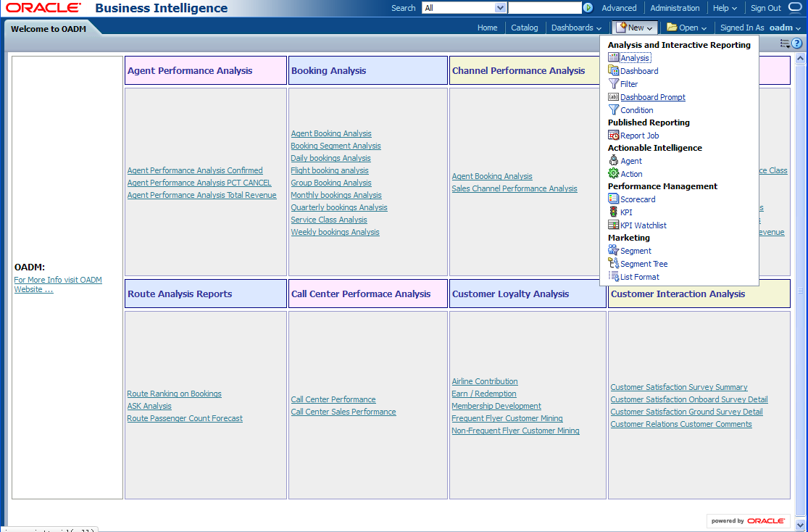Select the KPI traffic light icon

pyautogui.click(x=613, y=212)
